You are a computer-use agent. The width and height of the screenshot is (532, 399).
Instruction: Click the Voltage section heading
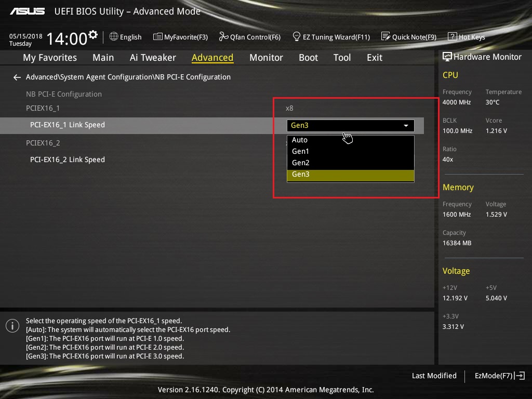click(x=456, y=271)
